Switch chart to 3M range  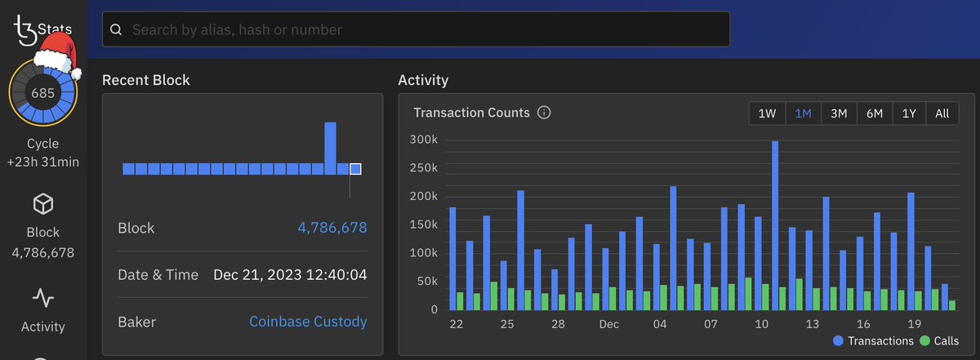(839, 113)
